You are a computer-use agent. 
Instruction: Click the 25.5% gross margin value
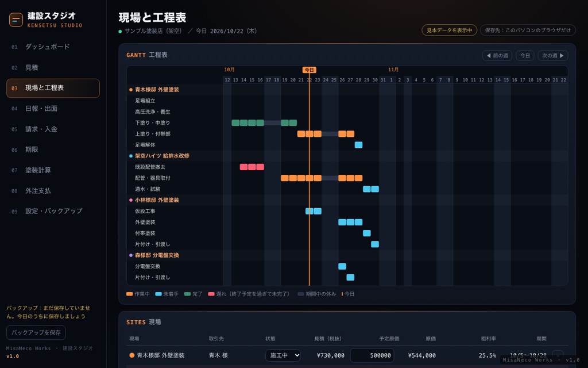tap(488, 355)
